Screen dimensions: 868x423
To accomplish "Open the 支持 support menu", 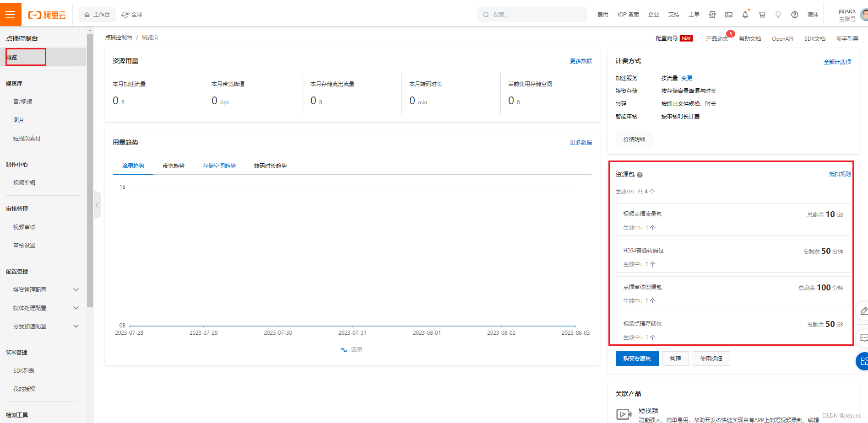I will point(674,15).
